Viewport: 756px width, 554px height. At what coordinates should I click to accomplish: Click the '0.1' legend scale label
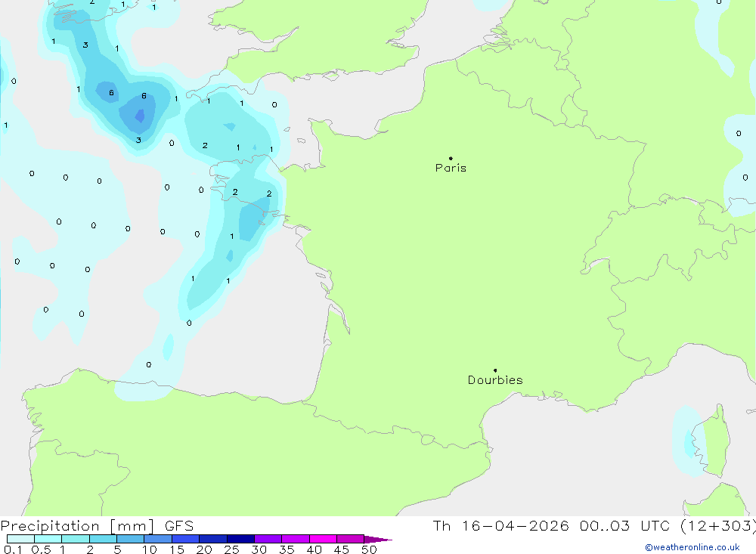[x=13, y=549]
